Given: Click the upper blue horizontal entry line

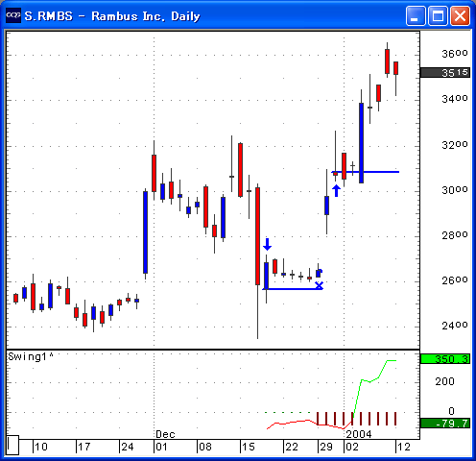Looking at the screenshot, I should (366, 172).
